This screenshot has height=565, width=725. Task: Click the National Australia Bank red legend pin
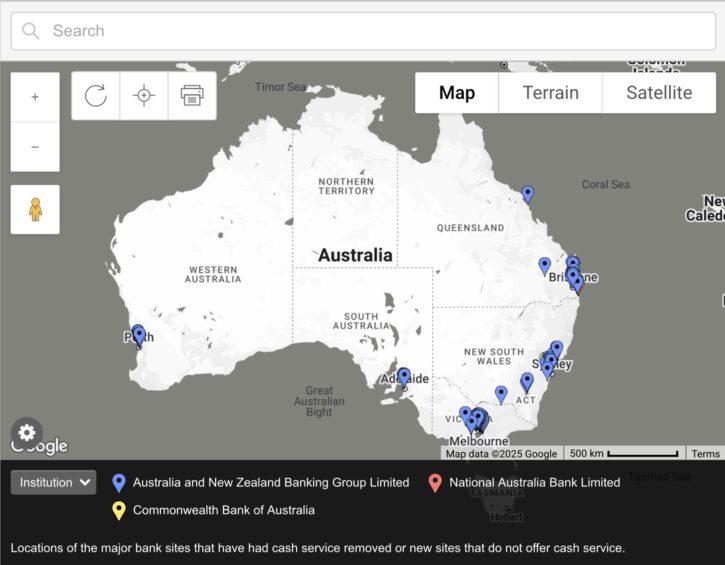[435, 483]
